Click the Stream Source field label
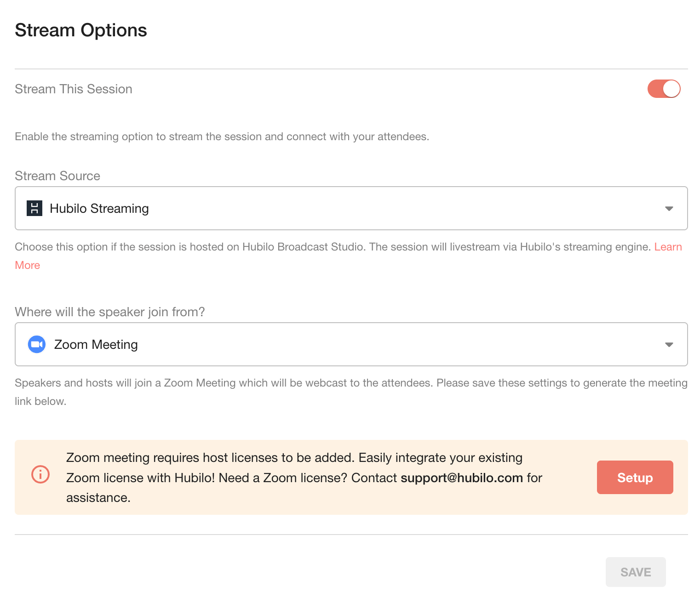The width and height of the screenshot is (700, 592). tap(57, 176)
